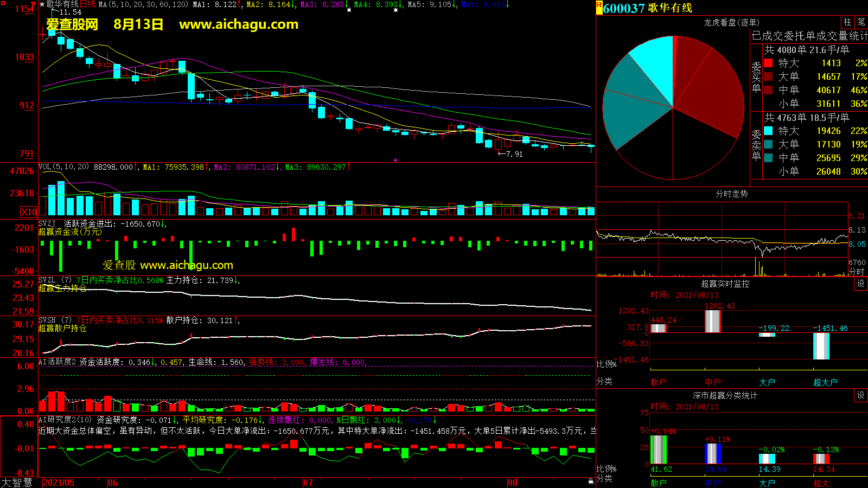
Task: Click the yellow R badge beside 600037
Action: pos(599,8)
